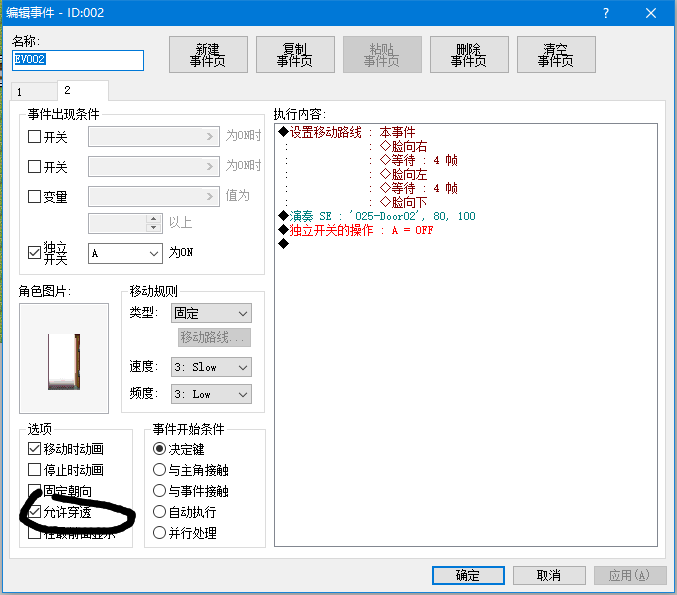Click the 名称 input field EV002
The image size is (677, 595).
[x=78, y=60]
